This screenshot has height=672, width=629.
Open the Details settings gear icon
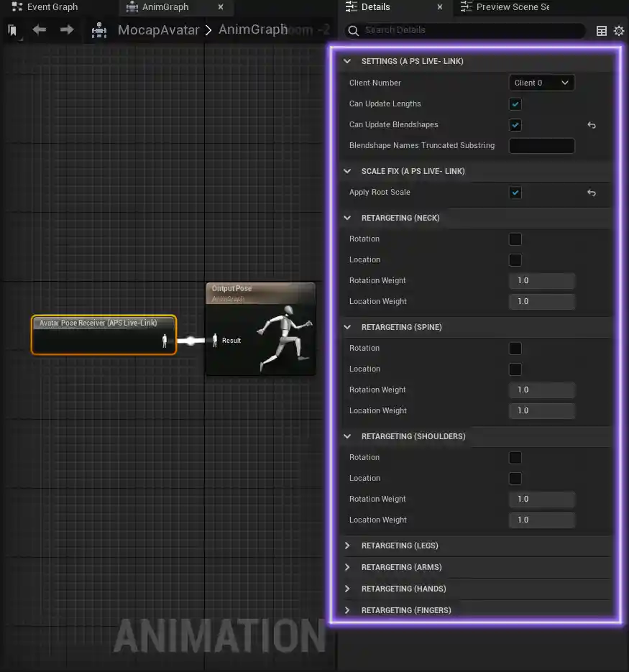click(x=619, y=31)
